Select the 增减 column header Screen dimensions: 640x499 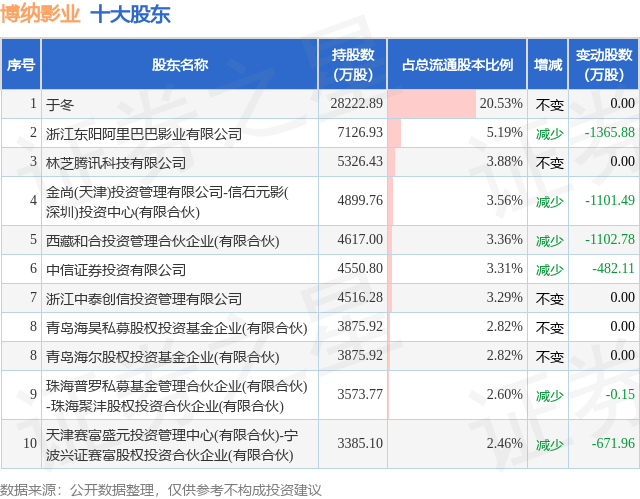pos(548,64)
